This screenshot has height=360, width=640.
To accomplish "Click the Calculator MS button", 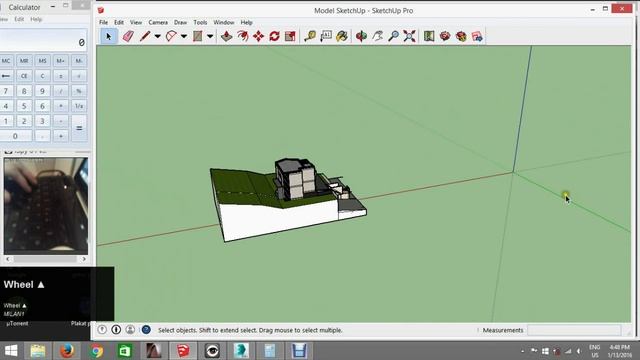I will pyautogui.click(x=42, y=61).
